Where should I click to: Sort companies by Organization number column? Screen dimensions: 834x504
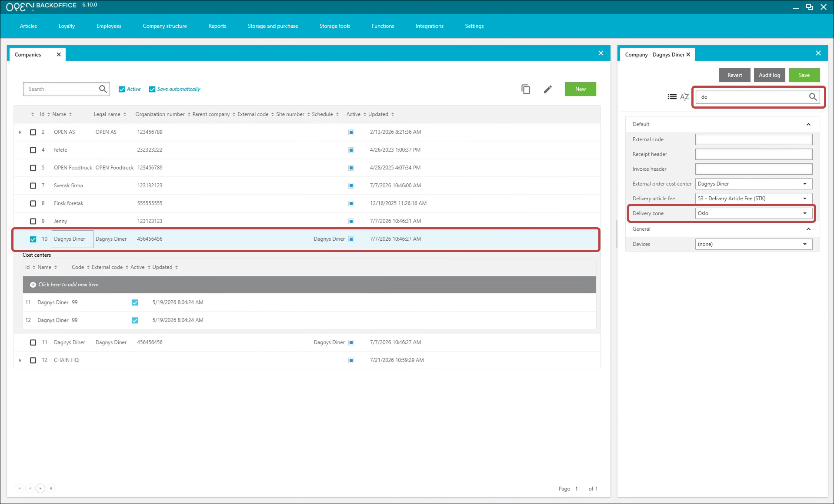point(163,114)
